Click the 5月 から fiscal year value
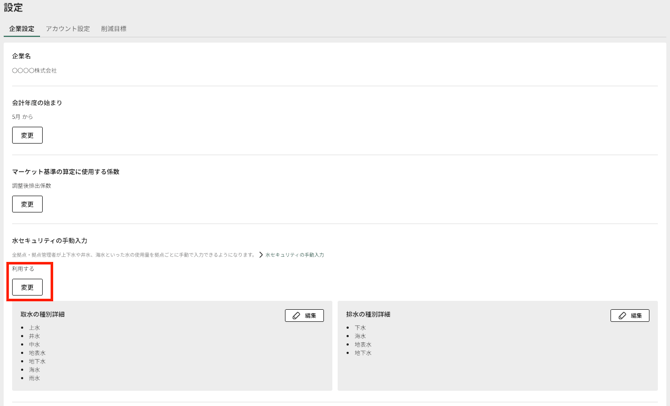Image resolution: width=670 pixels, height=406 pixels. tap(22, 117)
